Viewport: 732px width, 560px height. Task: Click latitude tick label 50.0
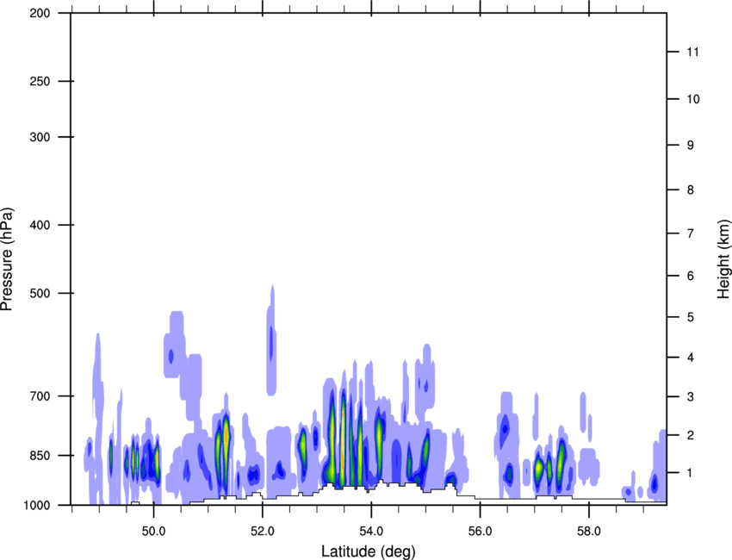point(153,532)
